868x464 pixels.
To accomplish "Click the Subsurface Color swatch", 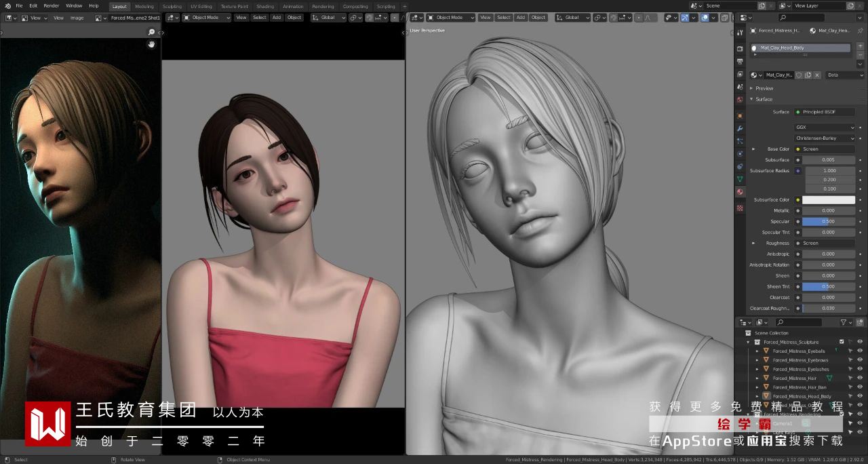I will click(x=829, y=200).
